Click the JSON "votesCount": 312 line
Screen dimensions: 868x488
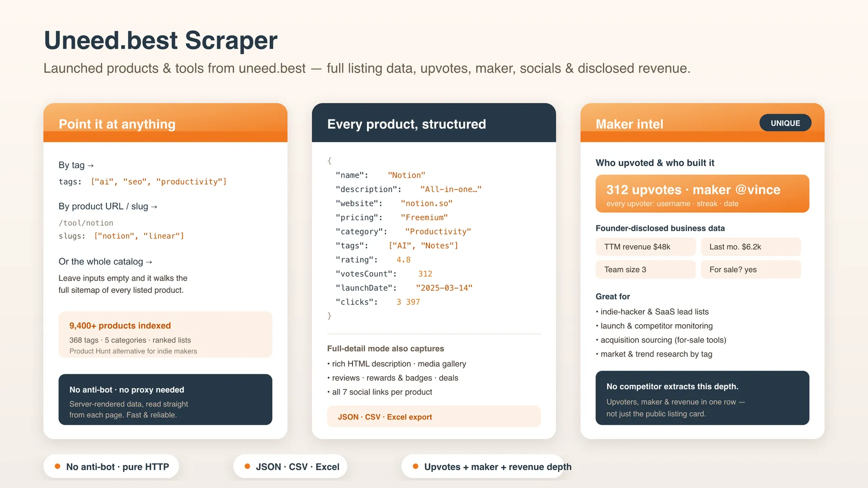coord(384,274)
